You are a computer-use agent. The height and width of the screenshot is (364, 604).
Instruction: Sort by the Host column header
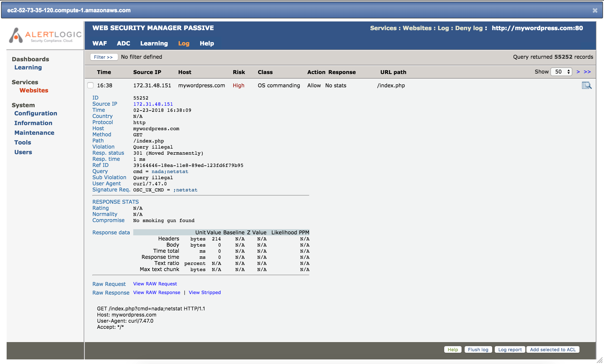185,72
